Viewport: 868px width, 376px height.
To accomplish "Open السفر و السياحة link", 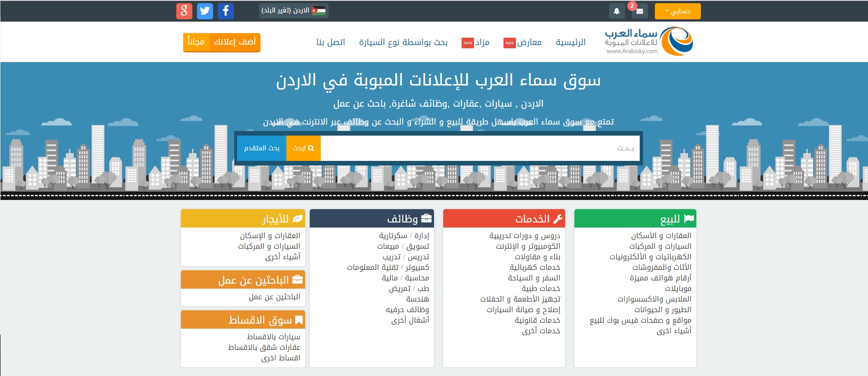I will click(534, 278).
